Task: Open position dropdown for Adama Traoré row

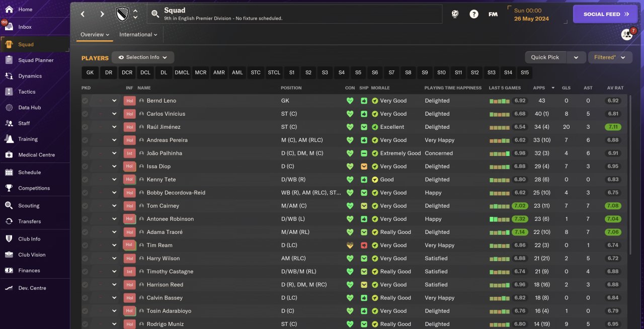Action: click(x=114, y=232)
